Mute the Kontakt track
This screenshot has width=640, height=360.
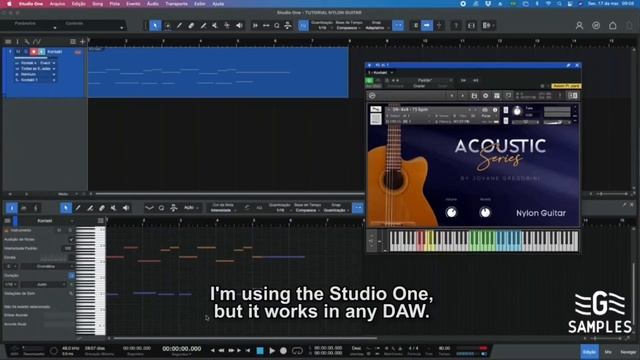18,52
